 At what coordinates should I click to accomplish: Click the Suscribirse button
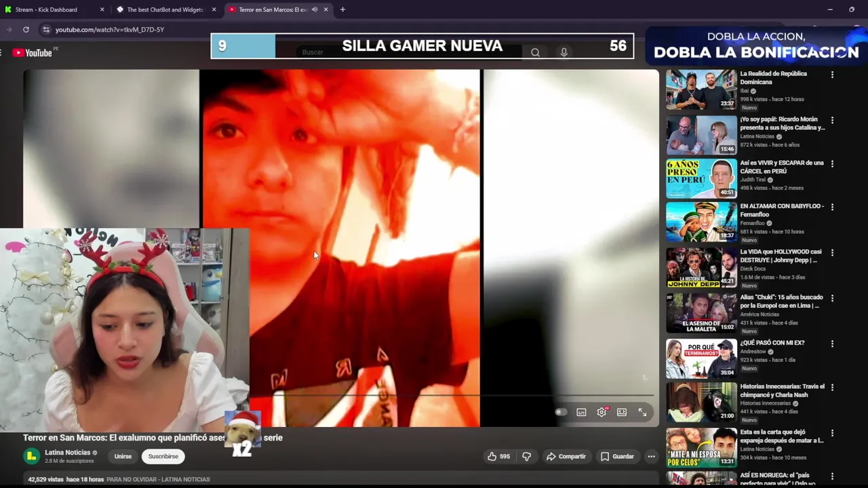[163, 456]
